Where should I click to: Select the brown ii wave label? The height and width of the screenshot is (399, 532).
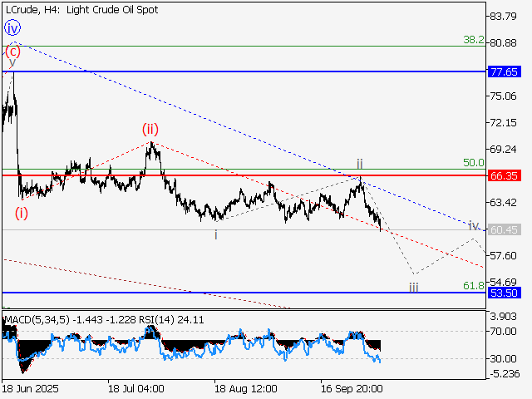tap(360, 164)
